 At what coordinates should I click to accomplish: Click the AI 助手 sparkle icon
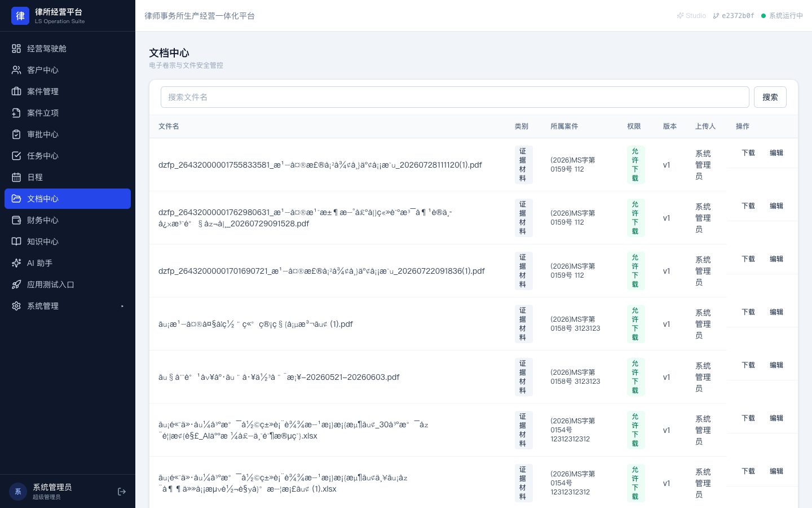pyautogui.click(x=16, y=263)
